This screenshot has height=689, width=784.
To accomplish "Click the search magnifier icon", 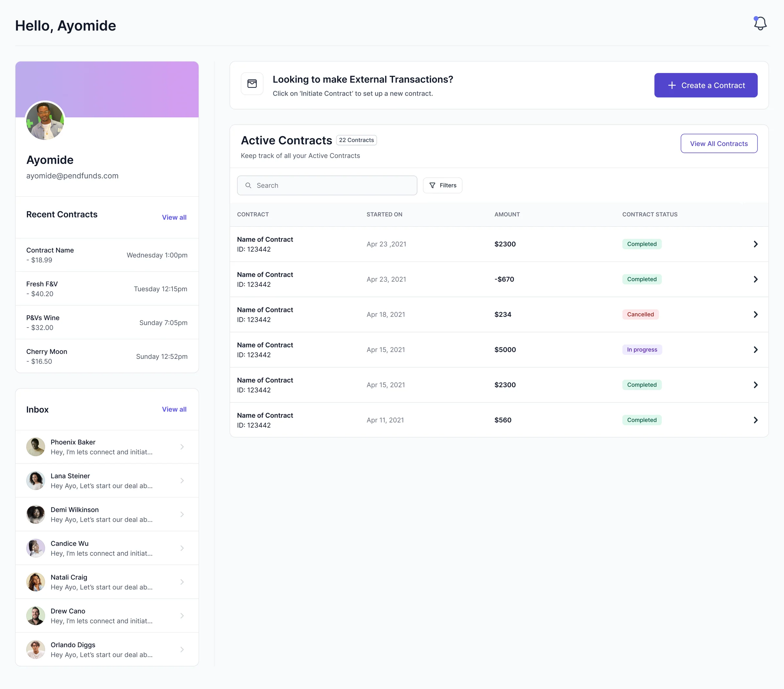I will click(x=248, y=185).
